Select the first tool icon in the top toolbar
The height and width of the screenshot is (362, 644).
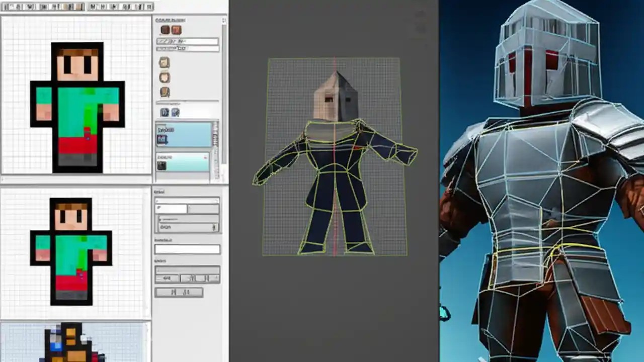pos(5,7)
